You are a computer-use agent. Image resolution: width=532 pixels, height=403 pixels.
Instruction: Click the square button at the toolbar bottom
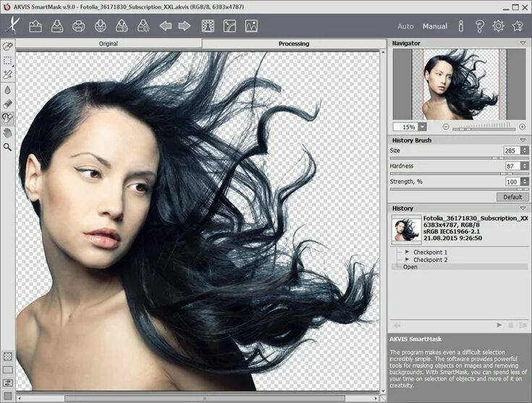pos(8,396)
